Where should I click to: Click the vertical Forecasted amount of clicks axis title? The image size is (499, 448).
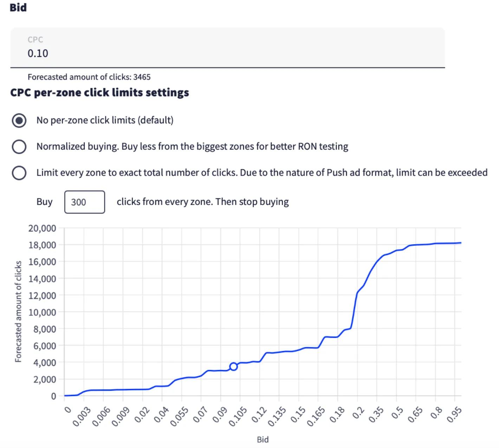pyautogui.click(x=18, y=311)
